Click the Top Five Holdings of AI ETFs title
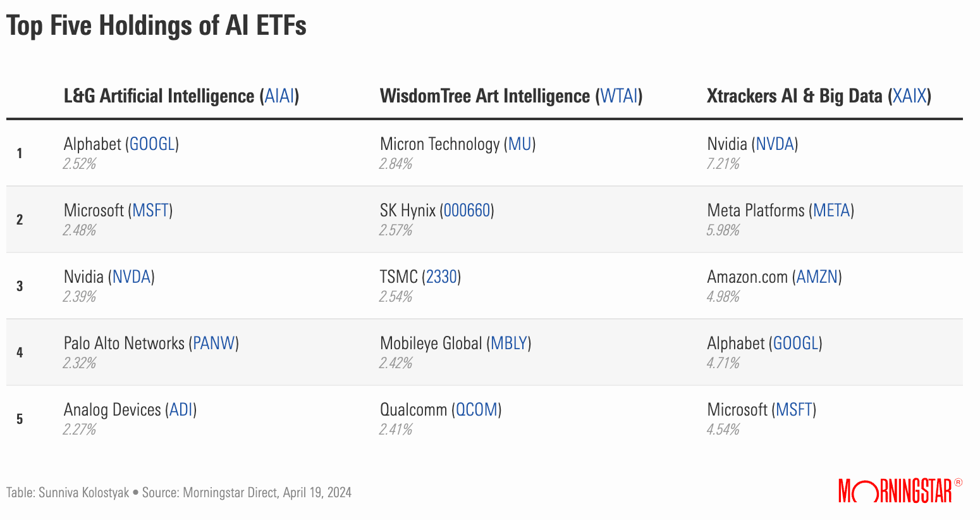This screenshot has width=980, height=520. pos(157,27)
